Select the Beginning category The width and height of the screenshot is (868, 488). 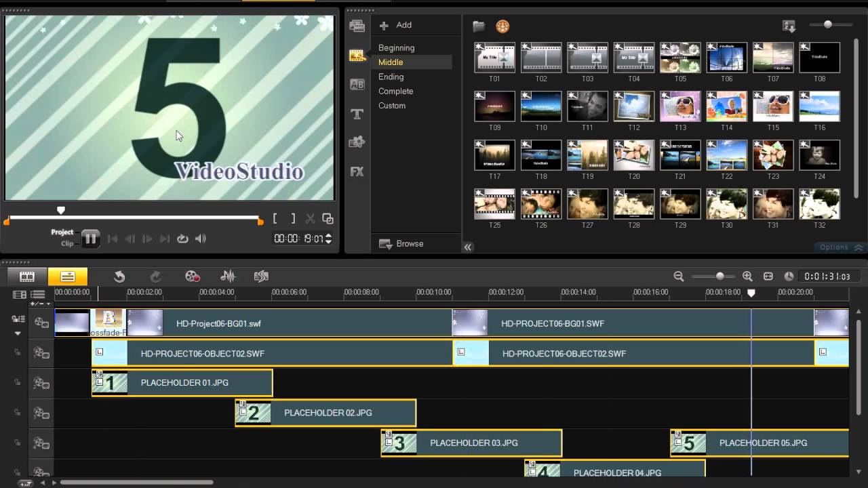point(396,47)
